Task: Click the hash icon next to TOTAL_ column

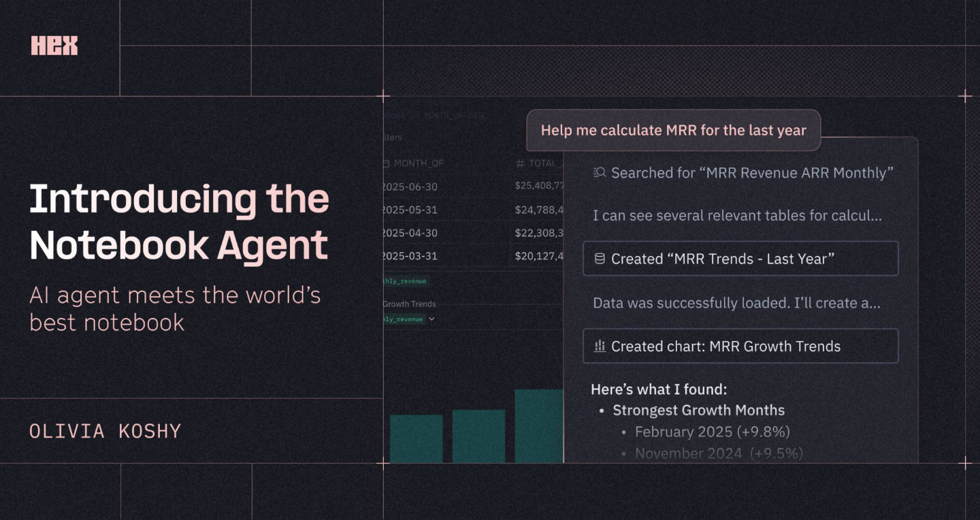Action: [x=520, y=163]
